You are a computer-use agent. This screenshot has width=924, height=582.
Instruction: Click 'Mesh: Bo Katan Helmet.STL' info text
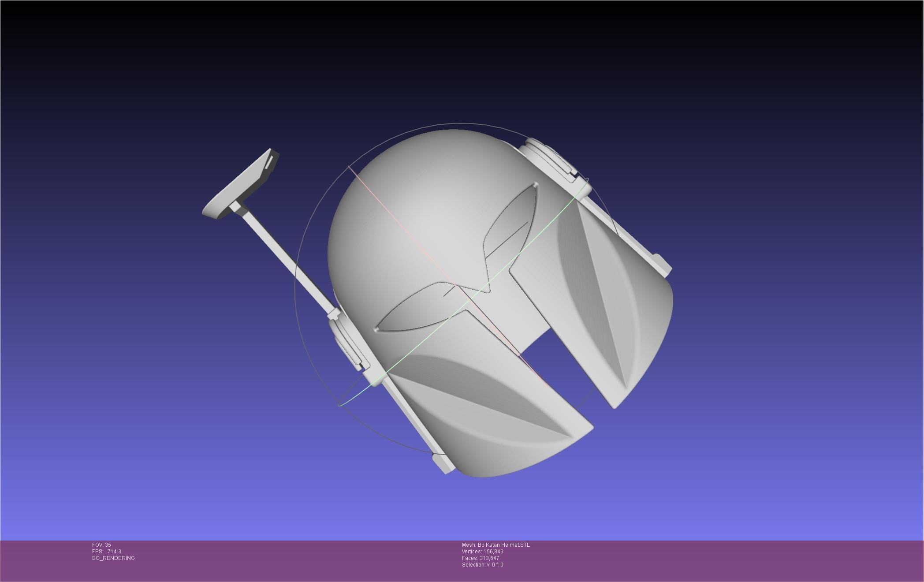coord(496,545)
